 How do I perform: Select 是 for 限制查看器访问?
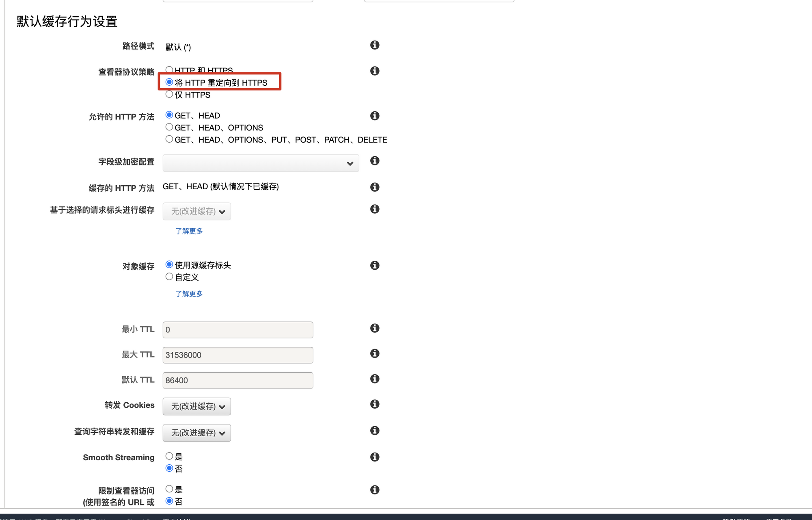click(169, 489)
